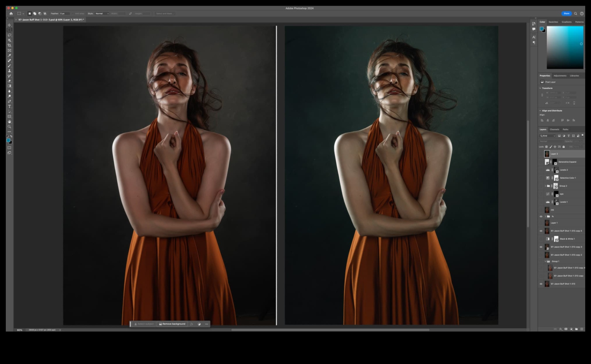Open the Swatches tab
Image resolution: width=591 pixels, height=364 pixels.
pos(553,22)
